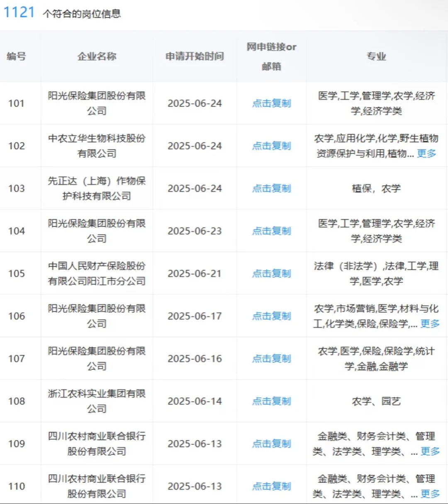This screenshot has width=448, height=504.
Task: Copy the application link for row 106
Action: coord(272,316)
